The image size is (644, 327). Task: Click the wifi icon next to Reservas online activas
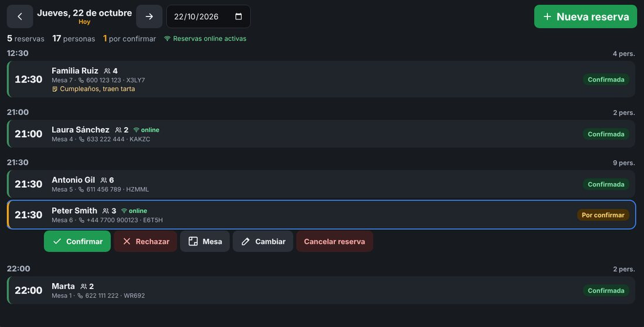click(x=167, y=39)
